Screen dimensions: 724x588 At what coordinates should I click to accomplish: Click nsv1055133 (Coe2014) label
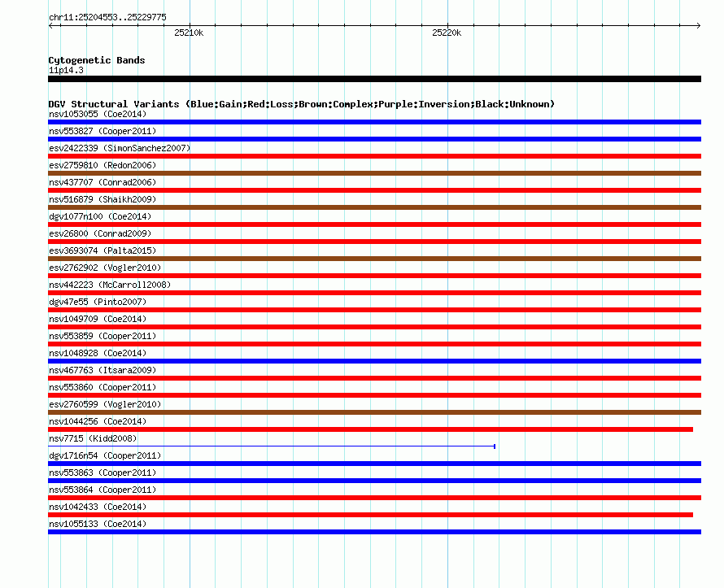(98, 524)
